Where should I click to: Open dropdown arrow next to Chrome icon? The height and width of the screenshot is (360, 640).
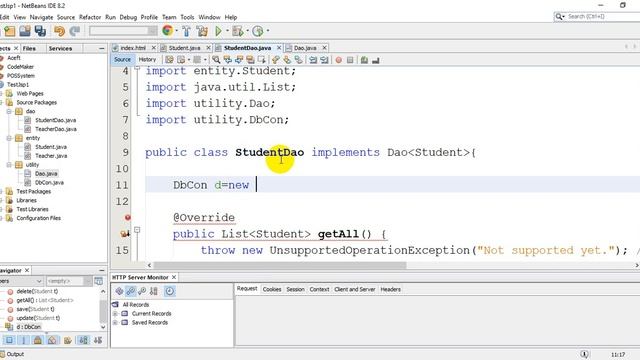(176, 31)
